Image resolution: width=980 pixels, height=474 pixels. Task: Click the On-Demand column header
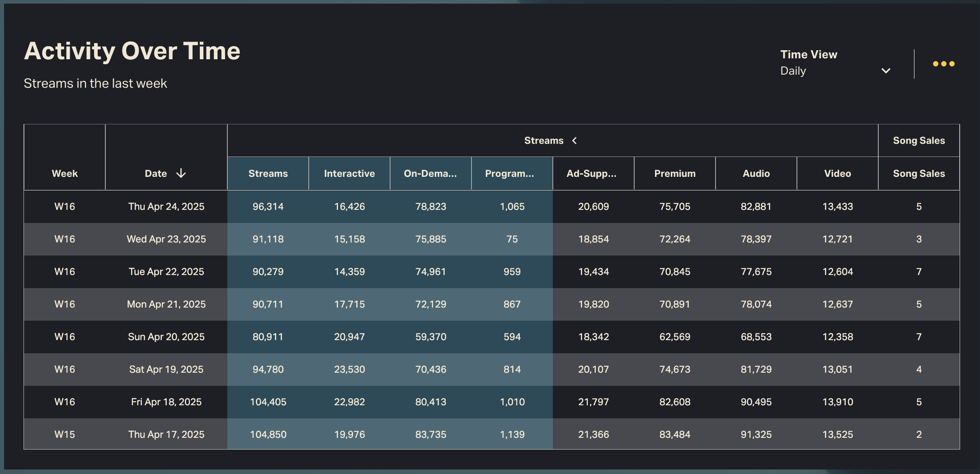(x=430, y=173)
